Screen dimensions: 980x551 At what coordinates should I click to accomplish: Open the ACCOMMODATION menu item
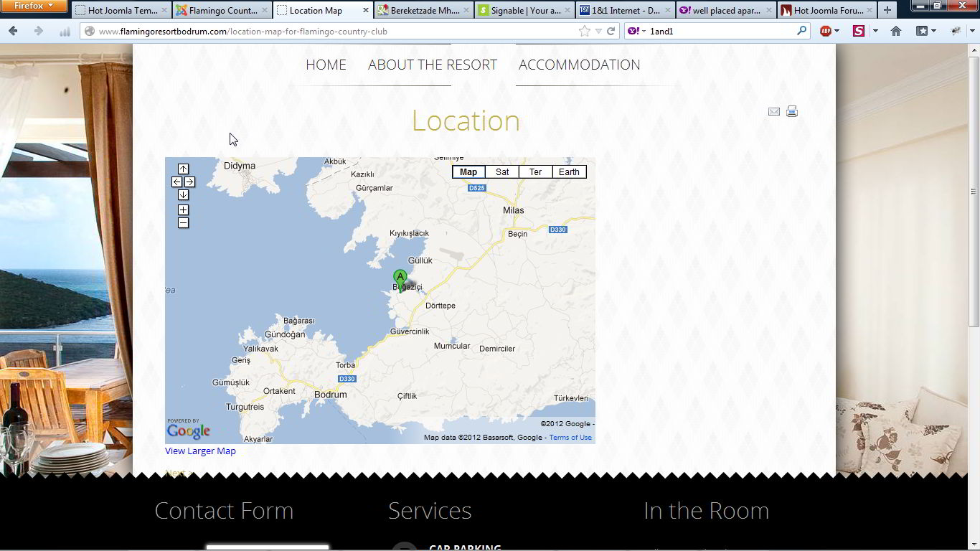tap(579, 65)
